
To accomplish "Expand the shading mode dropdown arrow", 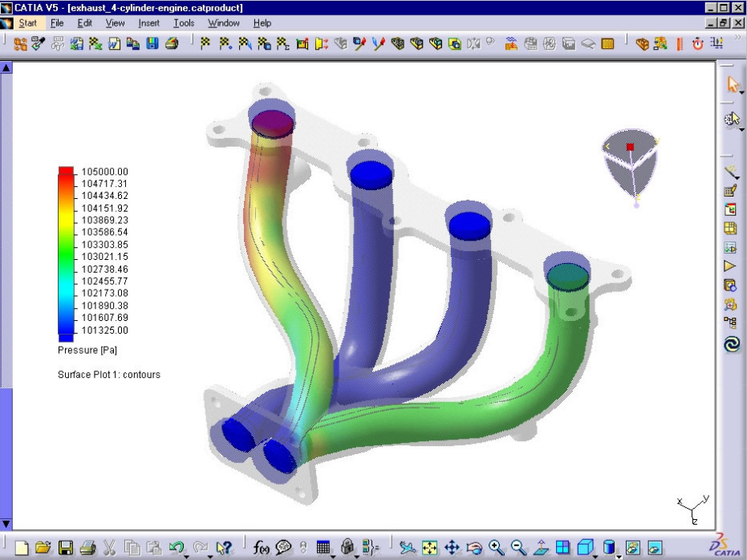I will click(619, 556).
